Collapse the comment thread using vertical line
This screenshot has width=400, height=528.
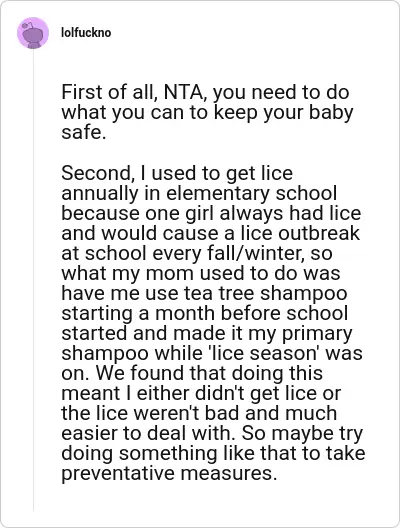(33, 279)
